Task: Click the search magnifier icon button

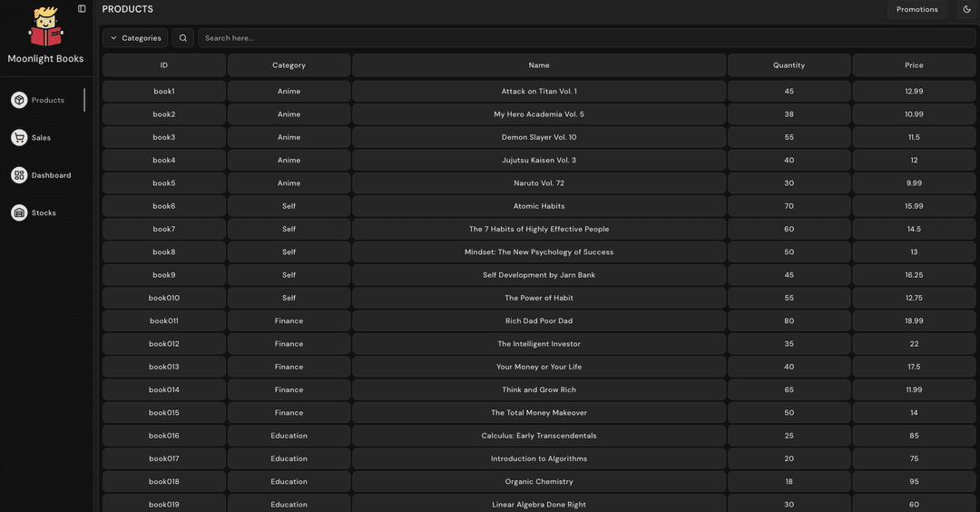Action: click(x=183, y=38)
